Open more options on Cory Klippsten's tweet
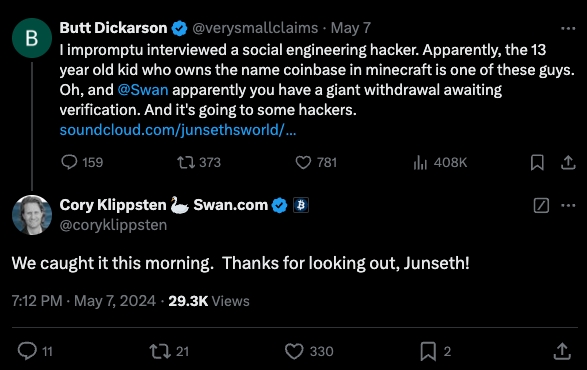587x370 pixels. (568, 205)
